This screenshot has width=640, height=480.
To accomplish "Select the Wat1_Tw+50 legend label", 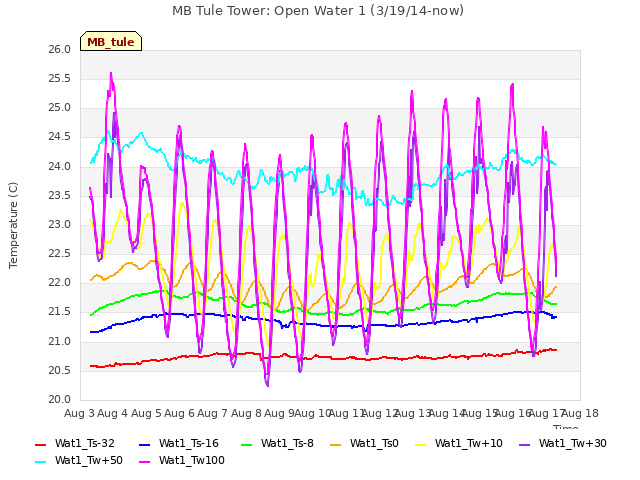I will click(x=89, y=461).
